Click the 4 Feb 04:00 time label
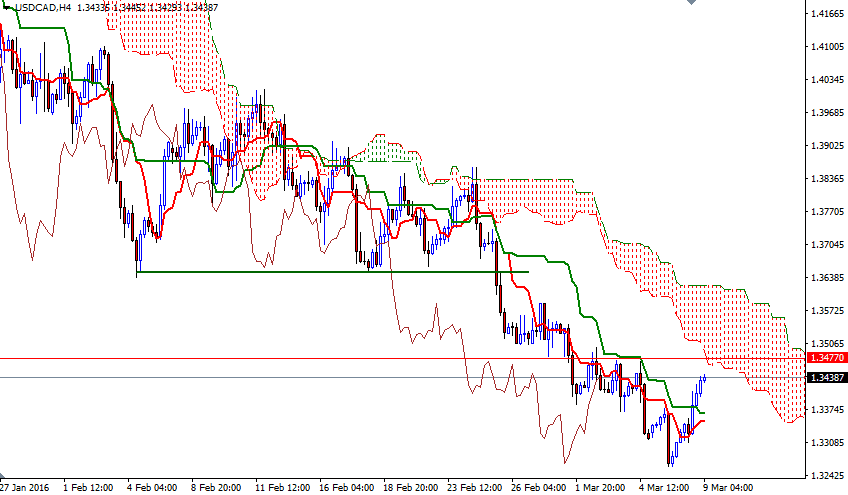This screenshot has width=848, height=495. [x=152, y=488]
